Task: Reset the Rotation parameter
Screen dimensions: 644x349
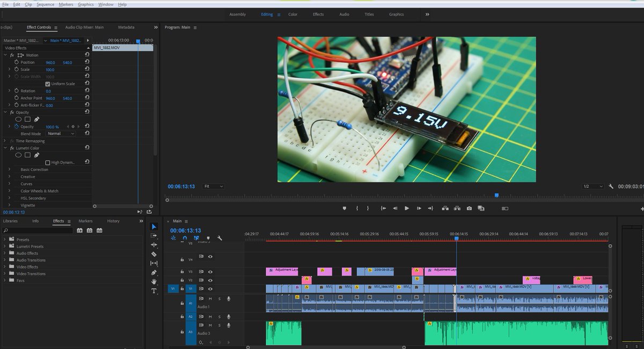Action: pyautogui.click(x=87, y=91)
